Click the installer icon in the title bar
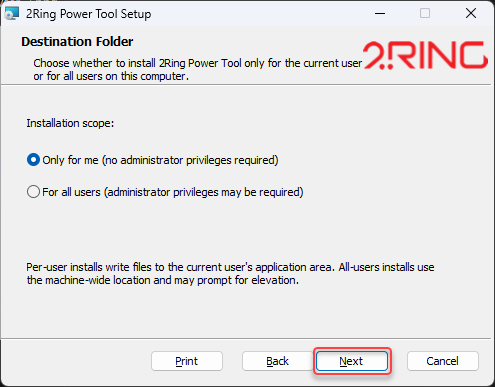The image size is (495, 387). coord(12,14)
